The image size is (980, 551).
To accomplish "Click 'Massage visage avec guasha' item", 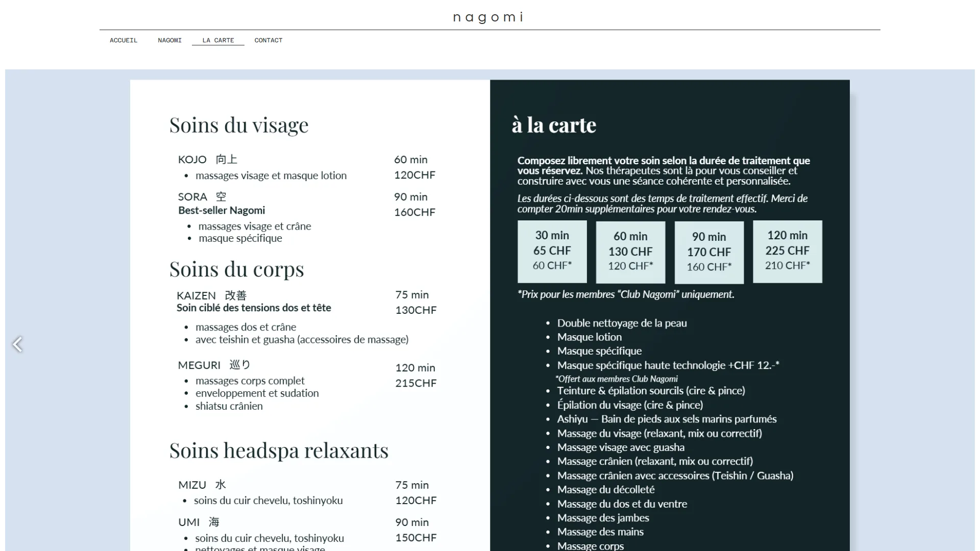I will click(x=621, y=447).
